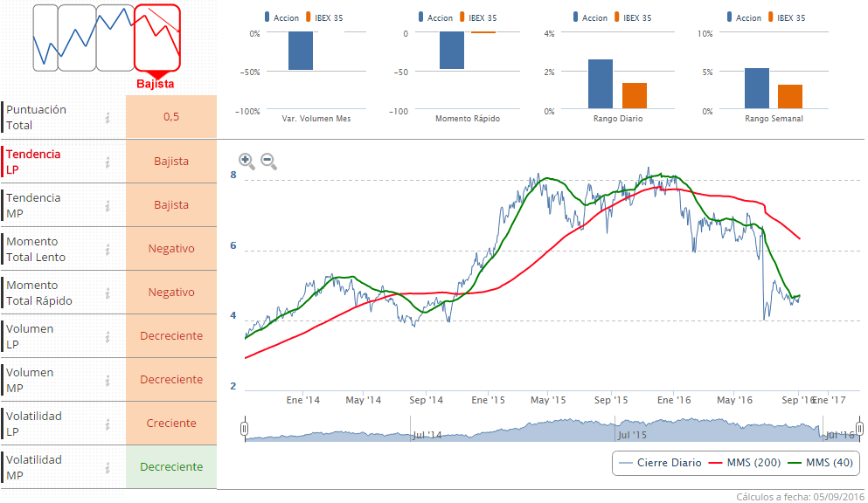Open info icon for Puntuación Total

click(x=108, y=118)
